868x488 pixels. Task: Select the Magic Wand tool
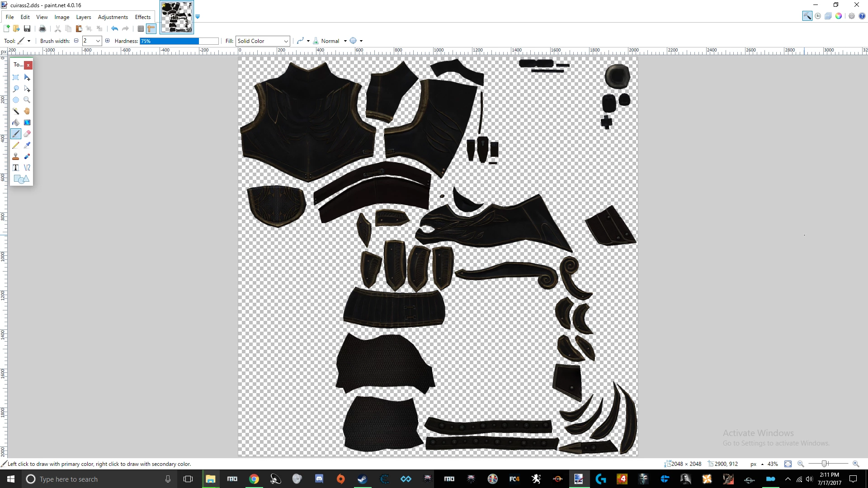coord(16,111)
